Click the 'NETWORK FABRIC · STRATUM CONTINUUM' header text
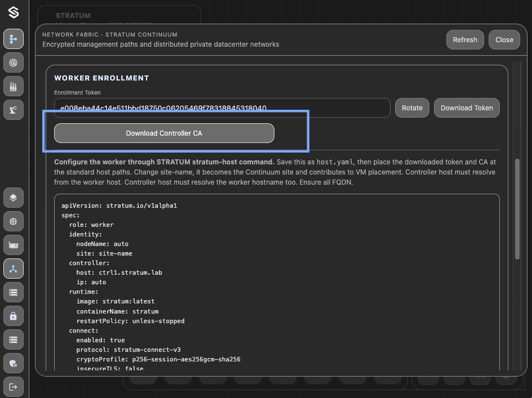The height and width of the screenshot is (398, 532). point(110,34)
